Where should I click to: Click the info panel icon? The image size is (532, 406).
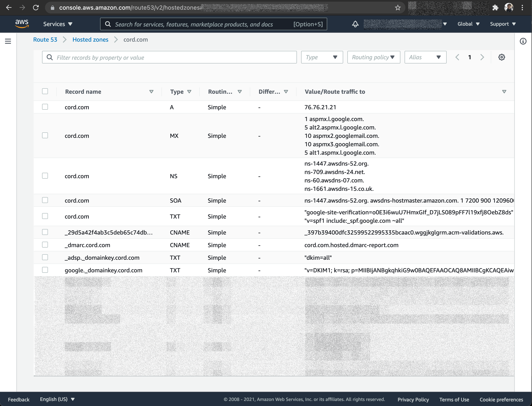click(523, 41)
